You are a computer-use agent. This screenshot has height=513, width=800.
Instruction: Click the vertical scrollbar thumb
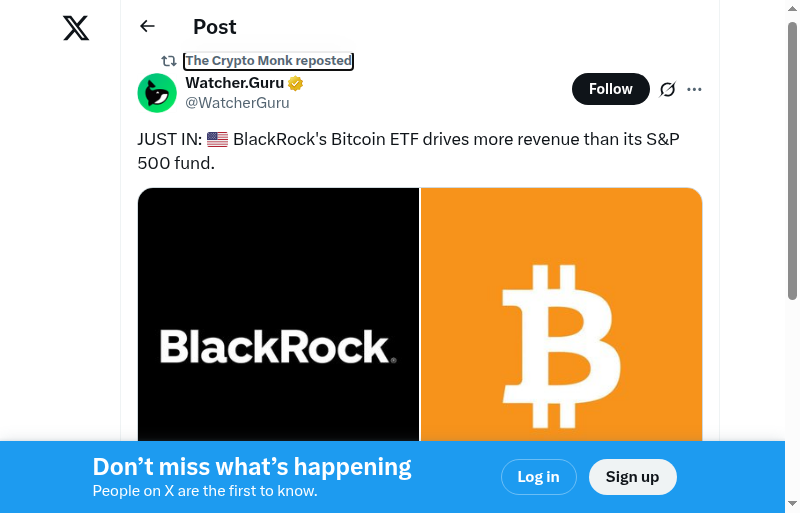pyautogui.click(x=792, y=160)
